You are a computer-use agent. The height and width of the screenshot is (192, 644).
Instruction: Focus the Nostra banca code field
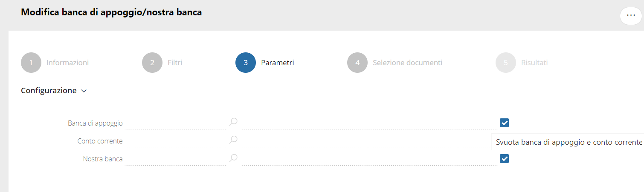coord(176,159)
